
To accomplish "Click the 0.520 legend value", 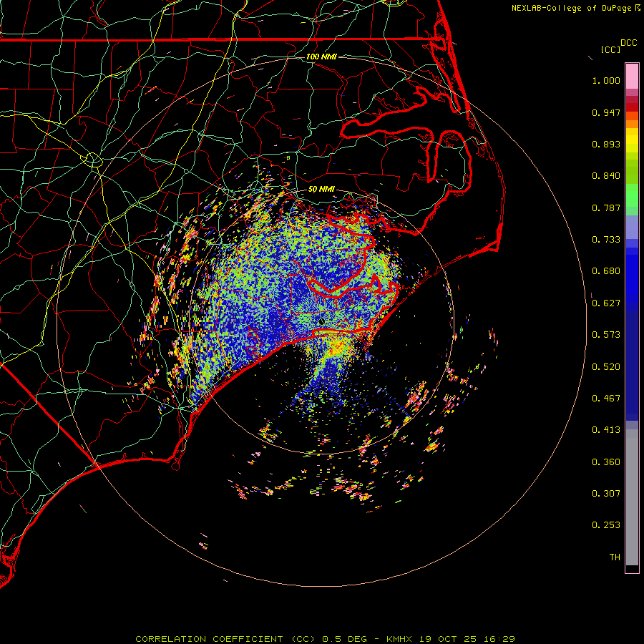I will coord(606,367).
